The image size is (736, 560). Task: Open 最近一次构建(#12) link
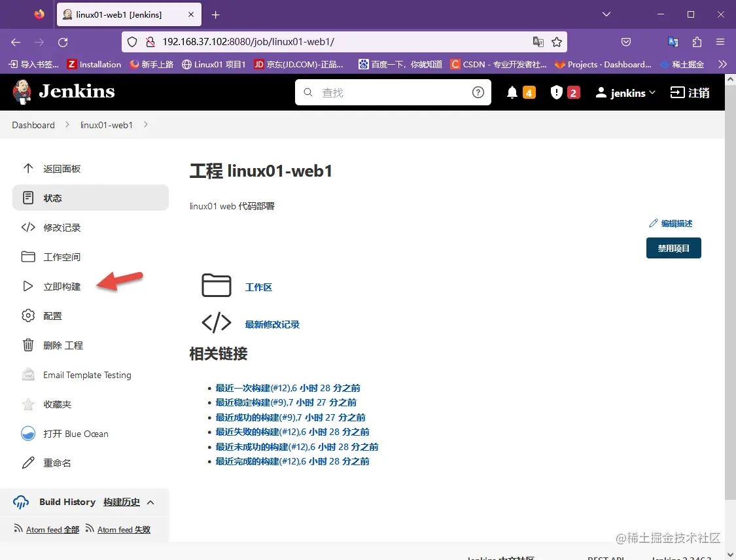click(x=288, y=388)
